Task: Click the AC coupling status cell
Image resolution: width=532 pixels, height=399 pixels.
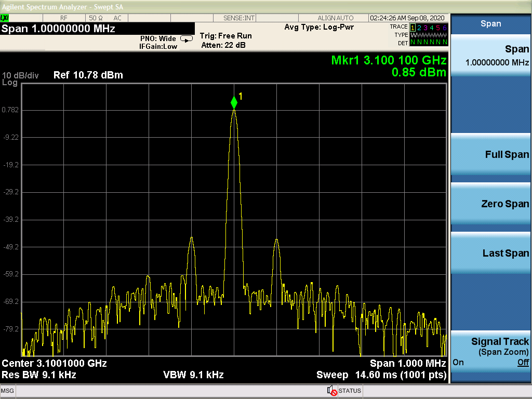Action: tap(117, 18)
